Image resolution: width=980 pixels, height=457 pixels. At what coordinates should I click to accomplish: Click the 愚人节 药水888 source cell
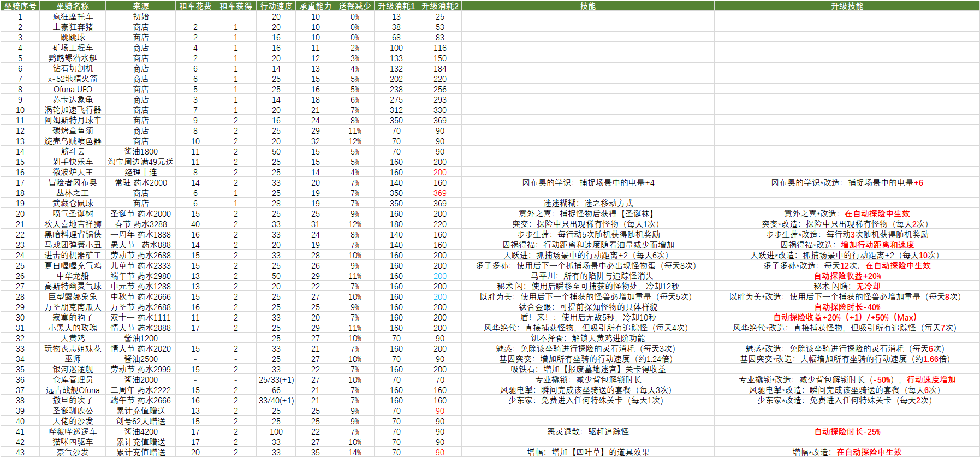click(x=141, y=245)
